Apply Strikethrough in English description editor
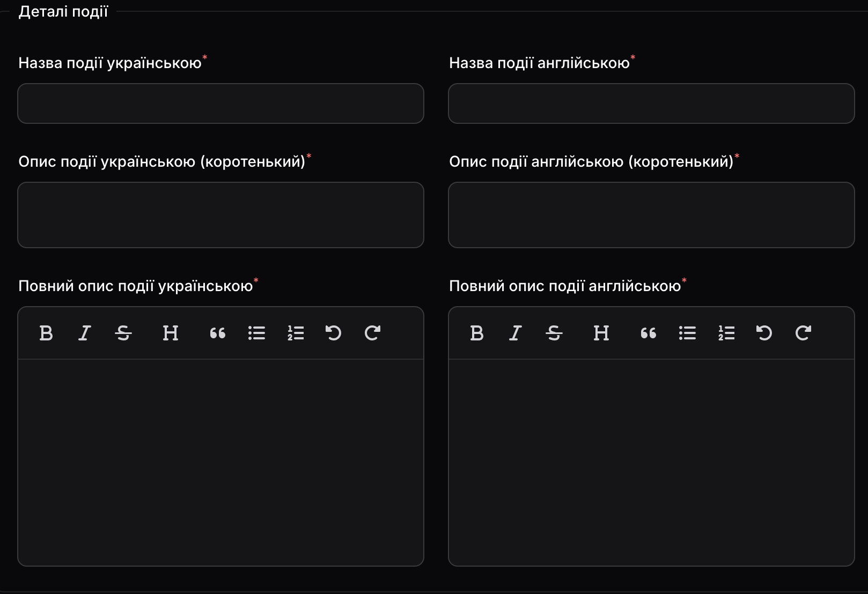The image size is (868, 594). (554, 333)
